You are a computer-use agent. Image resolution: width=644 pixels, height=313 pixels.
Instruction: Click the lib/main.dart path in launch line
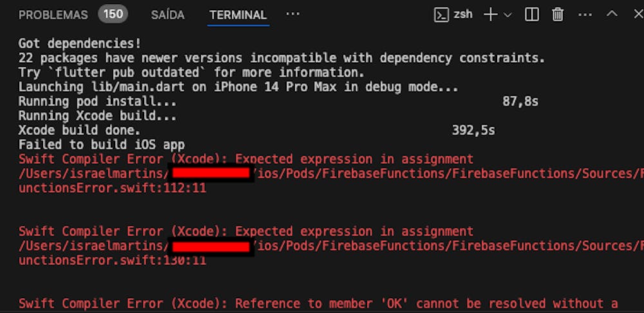point(137,88)
